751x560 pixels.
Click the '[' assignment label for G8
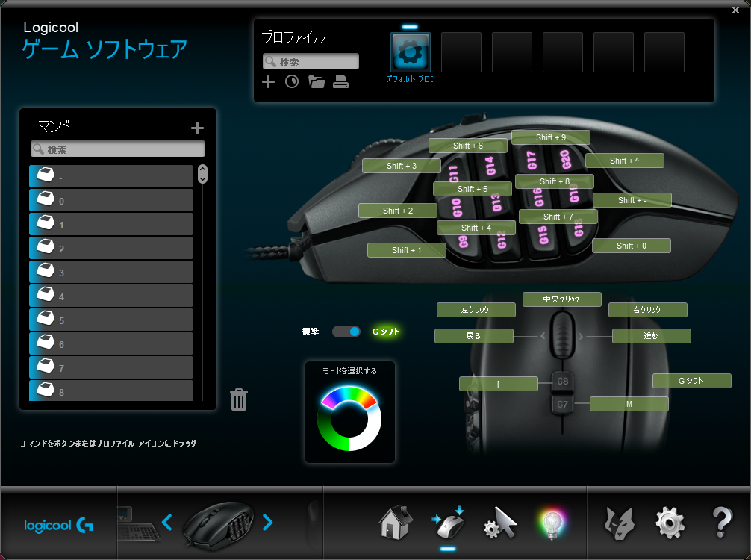coord(499,384)
